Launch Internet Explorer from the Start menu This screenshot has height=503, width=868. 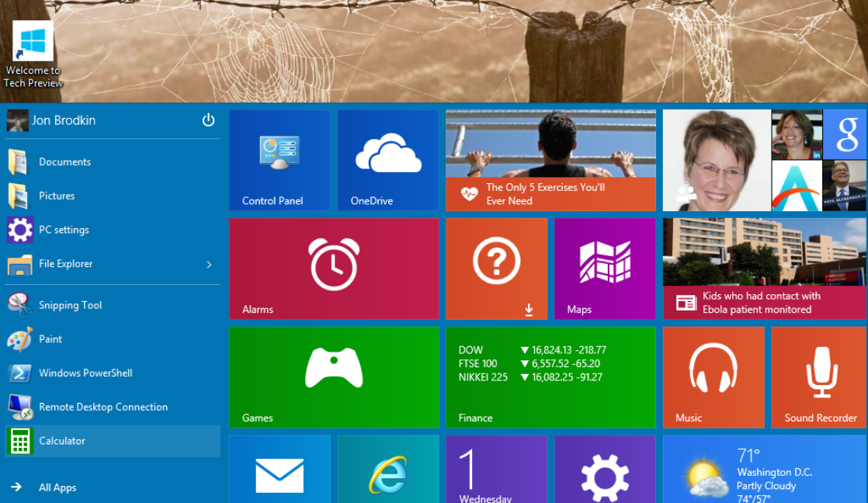(x=387, y=474)
